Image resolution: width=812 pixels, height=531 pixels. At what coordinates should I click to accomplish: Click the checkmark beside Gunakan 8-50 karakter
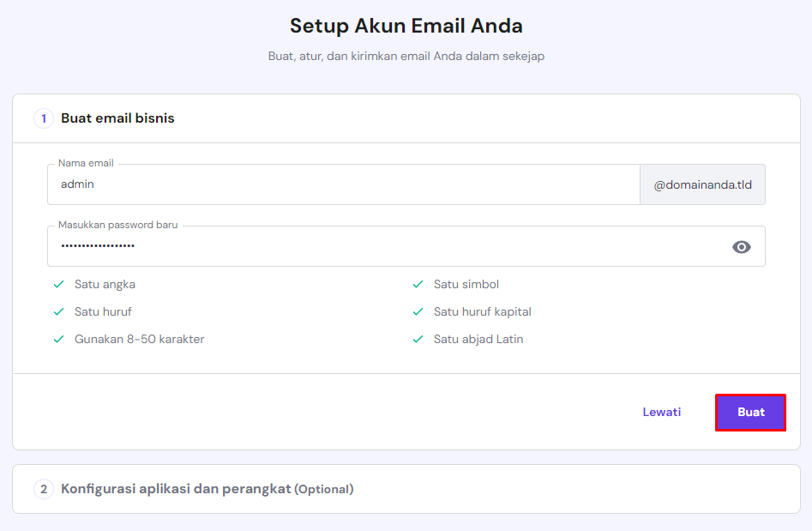tap(57, 339)
